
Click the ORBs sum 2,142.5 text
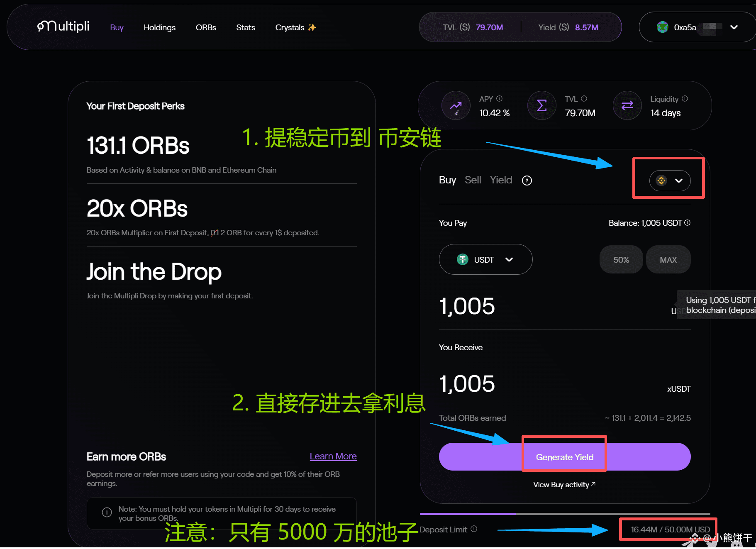coord(678,418)
